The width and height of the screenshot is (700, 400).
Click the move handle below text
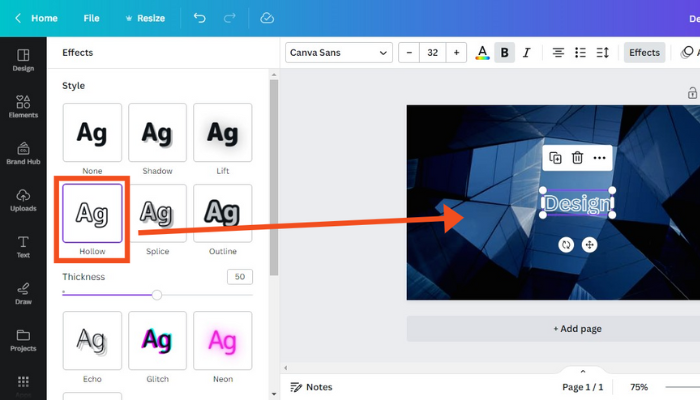pos(589,245)
